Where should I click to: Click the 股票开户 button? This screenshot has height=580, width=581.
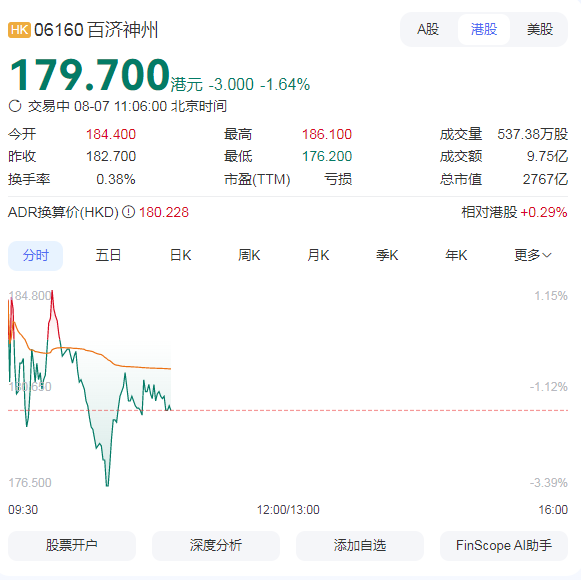point(72,546)
